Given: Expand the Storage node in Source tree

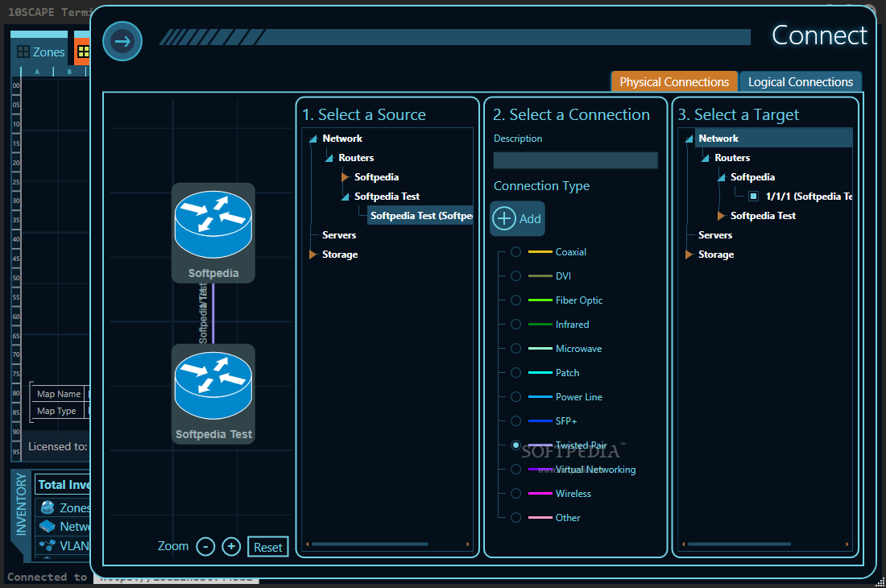Looking at the screenshot, I should tap(313, 255).
